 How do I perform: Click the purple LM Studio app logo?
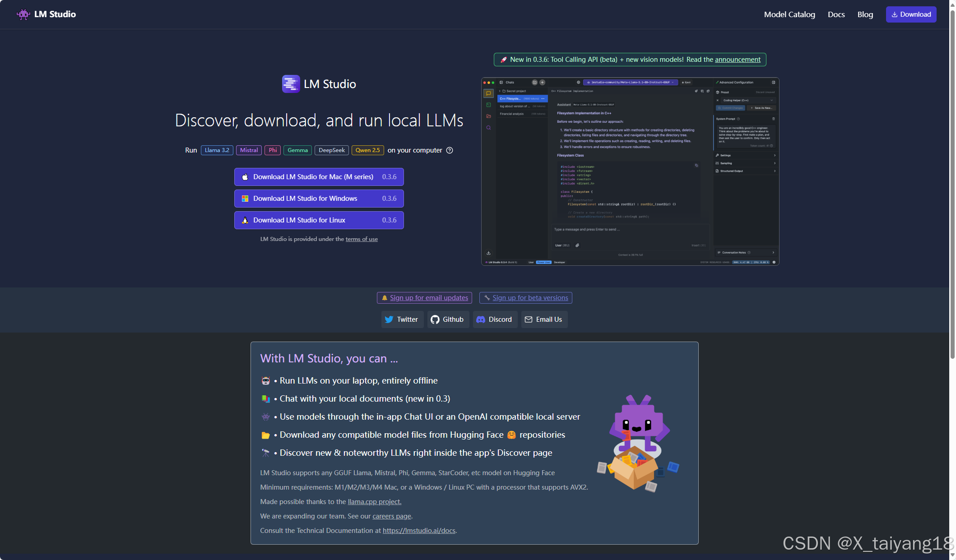coord(291,84)
